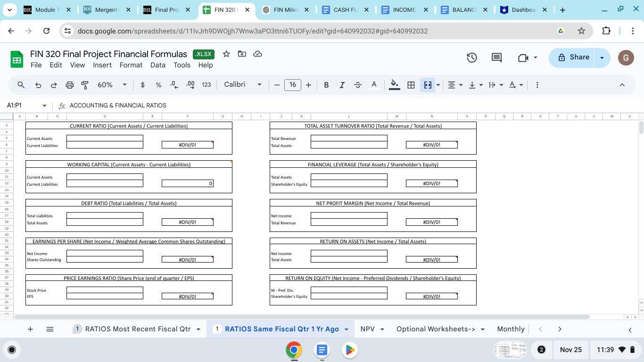Show the all sheets list
Screen dimensions: 644x362
(x=50, y=329)
